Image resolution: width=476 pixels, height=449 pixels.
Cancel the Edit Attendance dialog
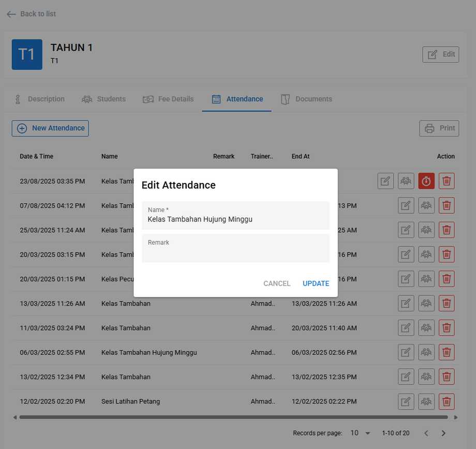click(x=277, y=283)
